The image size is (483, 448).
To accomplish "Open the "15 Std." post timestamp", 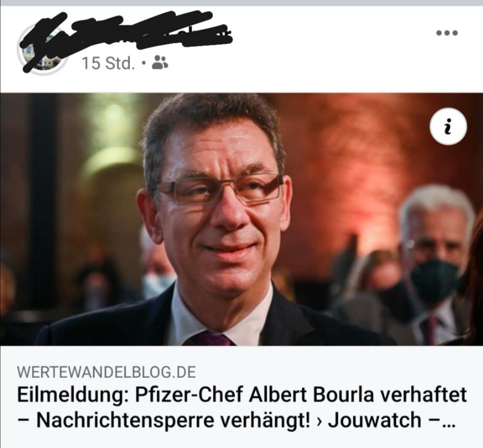I will tap(108, 63).
